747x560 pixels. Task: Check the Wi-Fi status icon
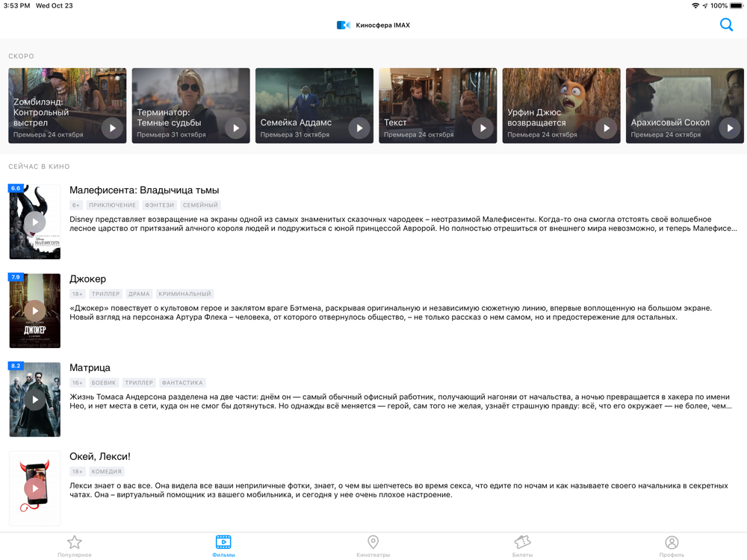[x=695, y=6]
